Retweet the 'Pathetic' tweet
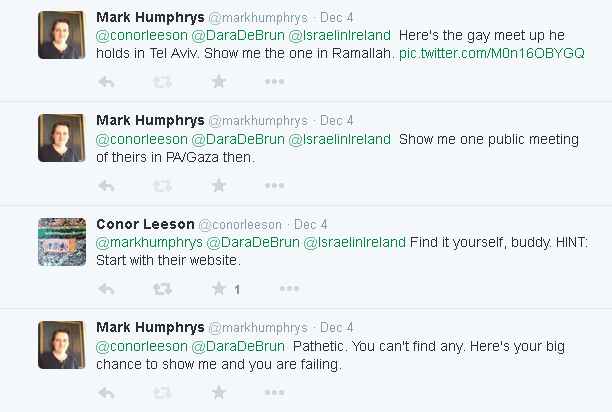 [161, 393]
